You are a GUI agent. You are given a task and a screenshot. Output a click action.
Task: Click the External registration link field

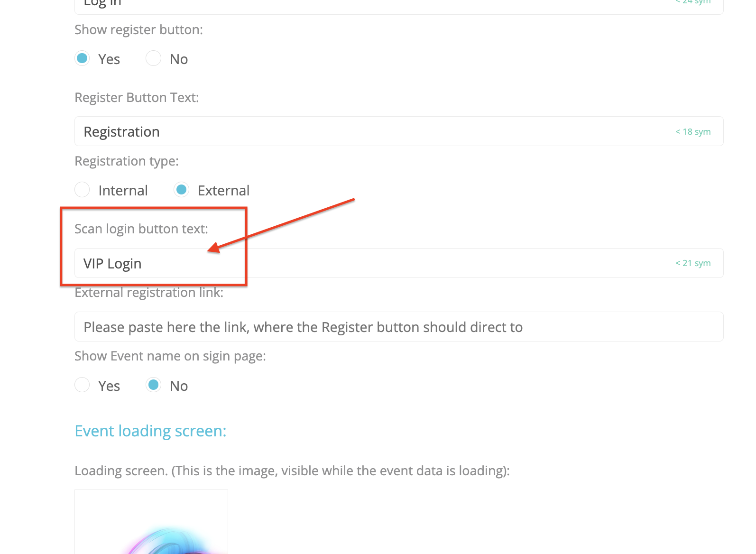point(399,327)
